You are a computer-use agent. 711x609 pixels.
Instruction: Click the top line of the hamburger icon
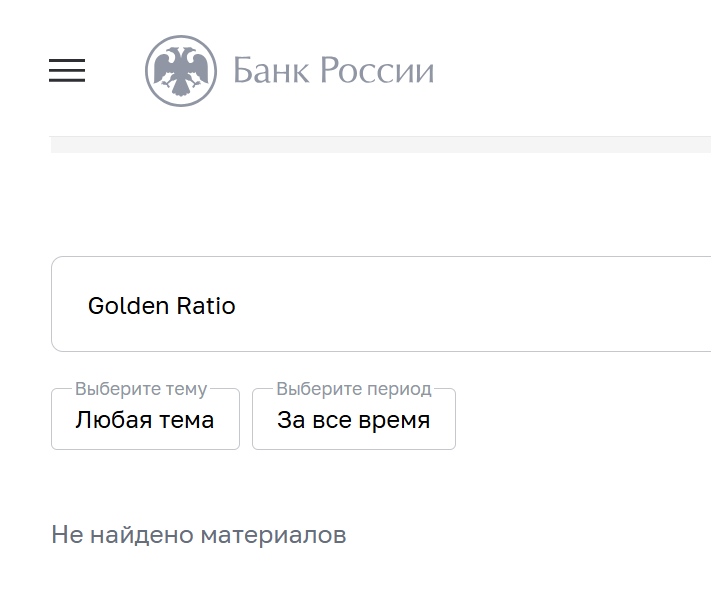point(67,60)
